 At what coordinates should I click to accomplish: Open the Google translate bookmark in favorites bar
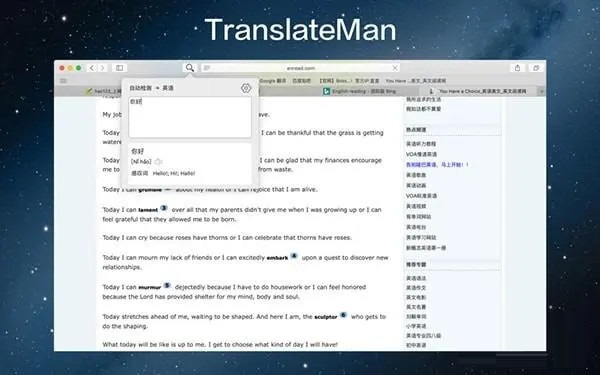273,81
